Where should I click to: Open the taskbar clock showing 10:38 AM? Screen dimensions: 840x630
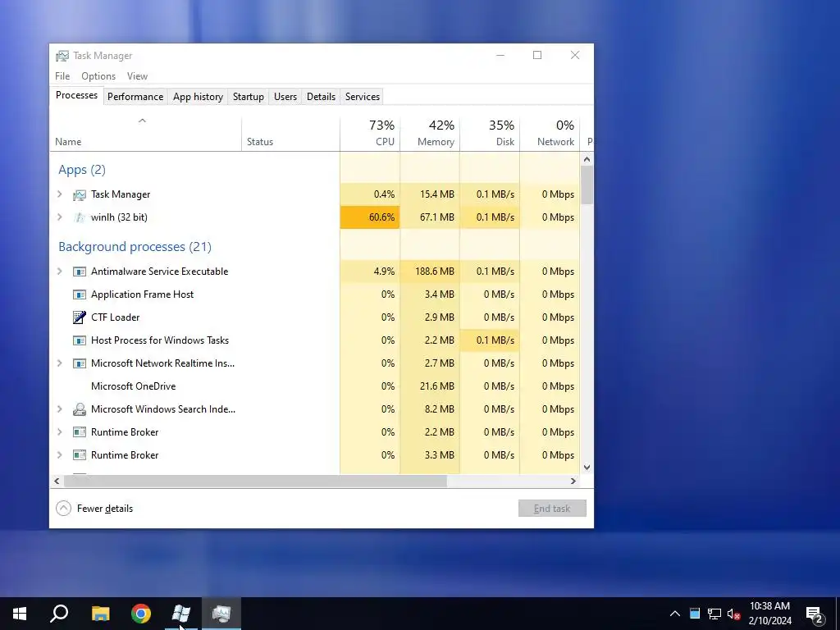(769, 614)
